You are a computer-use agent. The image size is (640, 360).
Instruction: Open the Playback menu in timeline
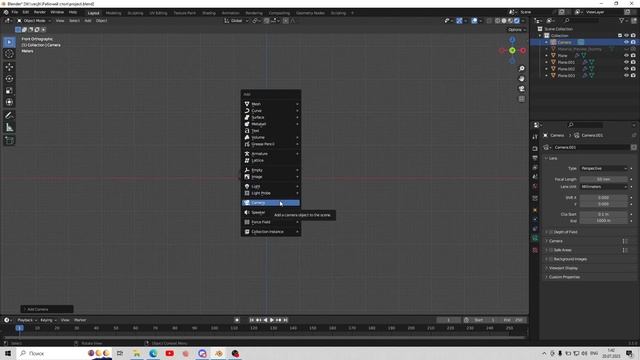point(27,320)
